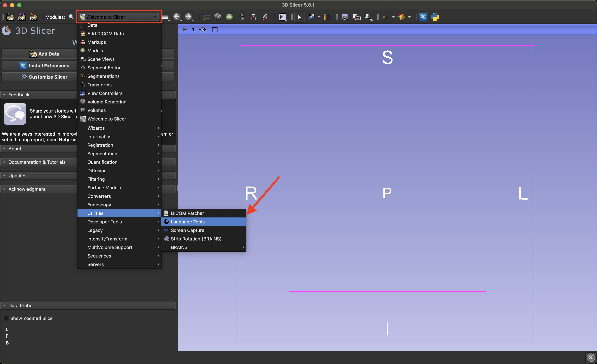Center the 3D view

click(203, 29)
